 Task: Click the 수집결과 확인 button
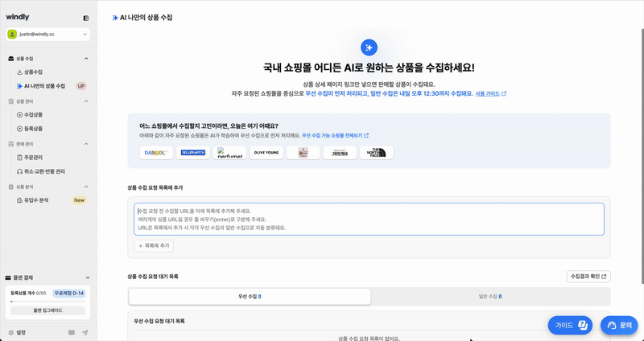[588, 277]
